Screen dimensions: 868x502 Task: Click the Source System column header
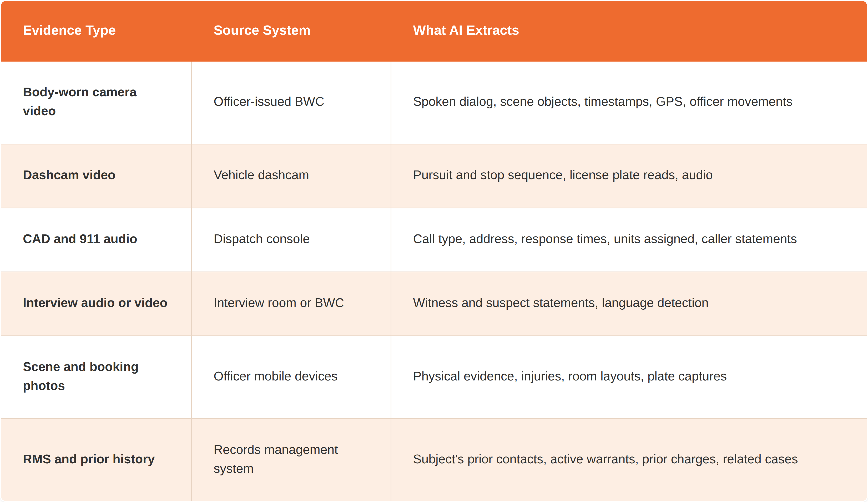[262, 30]
